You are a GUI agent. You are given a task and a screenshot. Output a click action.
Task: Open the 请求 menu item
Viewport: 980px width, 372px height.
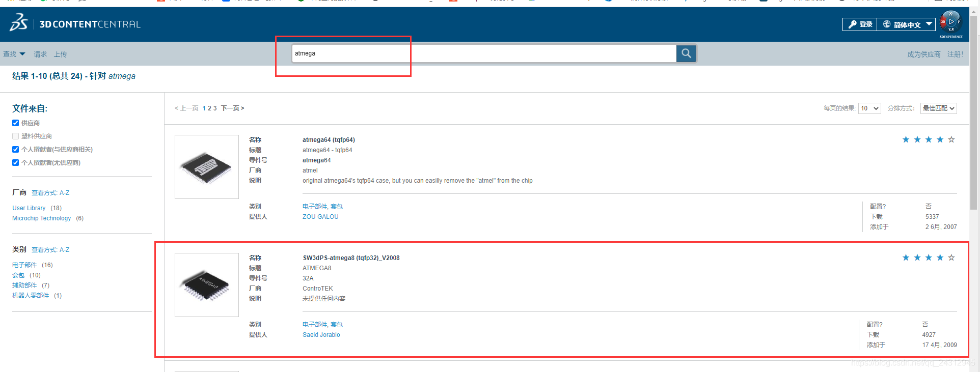click(x=40, y=54)
